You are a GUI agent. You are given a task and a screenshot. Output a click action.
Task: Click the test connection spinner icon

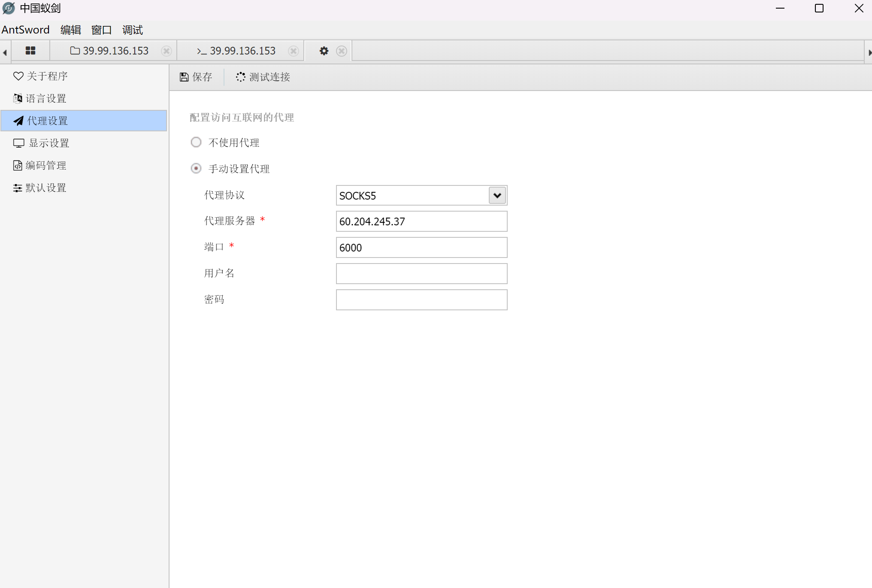(240, 77)
